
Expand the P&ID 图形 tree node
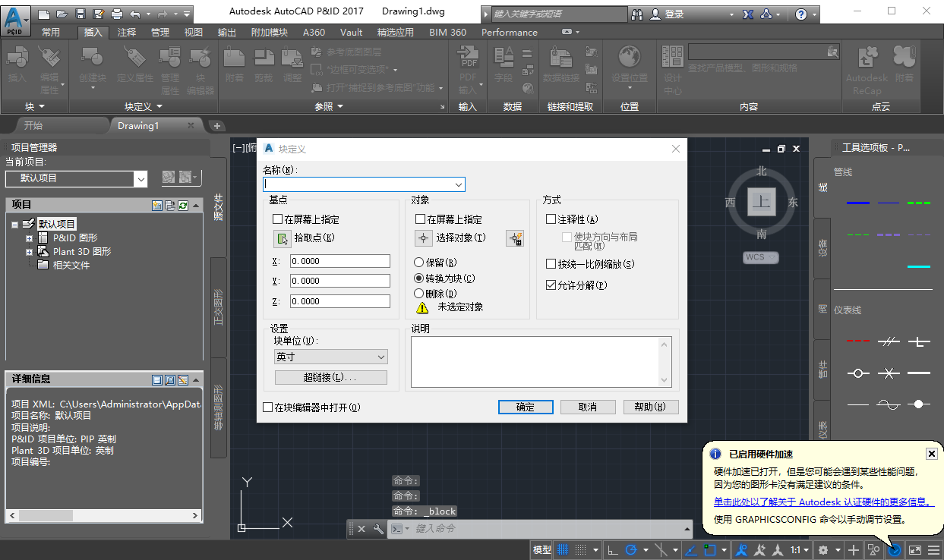[29, 239]
